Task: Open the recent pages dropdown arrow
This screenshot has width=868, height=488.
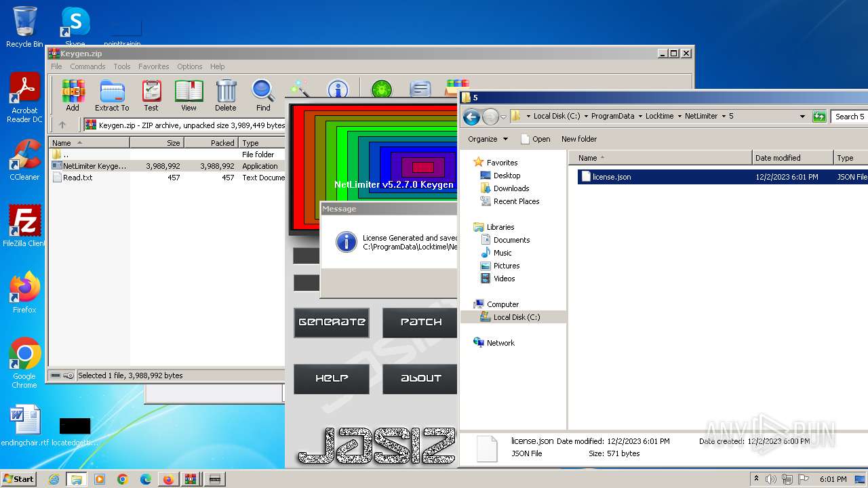Action: point(503,117)
